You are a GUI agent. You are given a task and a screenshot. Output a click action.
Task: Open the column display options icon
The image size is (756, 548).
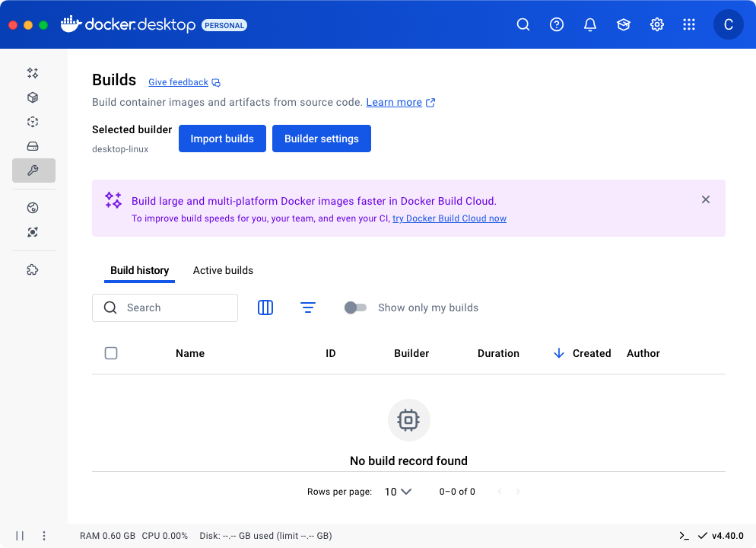pyautogui.click(x=265, y=307)
